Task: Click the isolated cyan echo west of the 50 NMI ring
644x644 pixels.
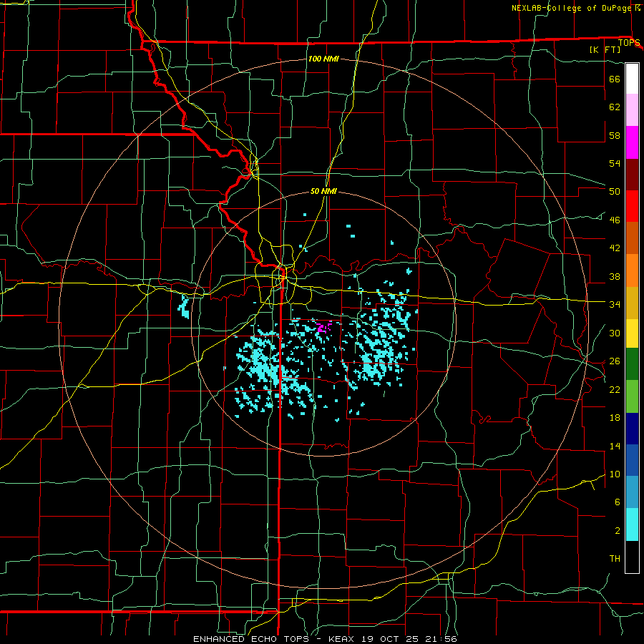Action: pos(184,308)
